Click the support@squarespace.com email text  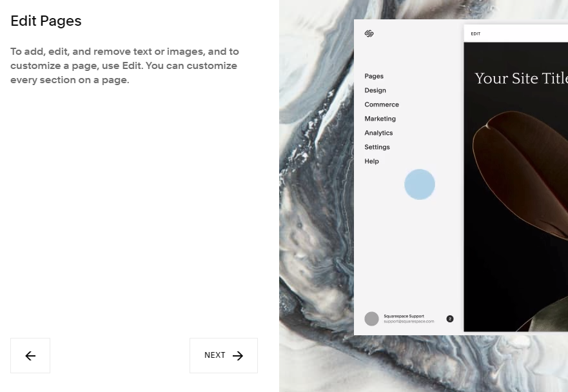[409, 321]
